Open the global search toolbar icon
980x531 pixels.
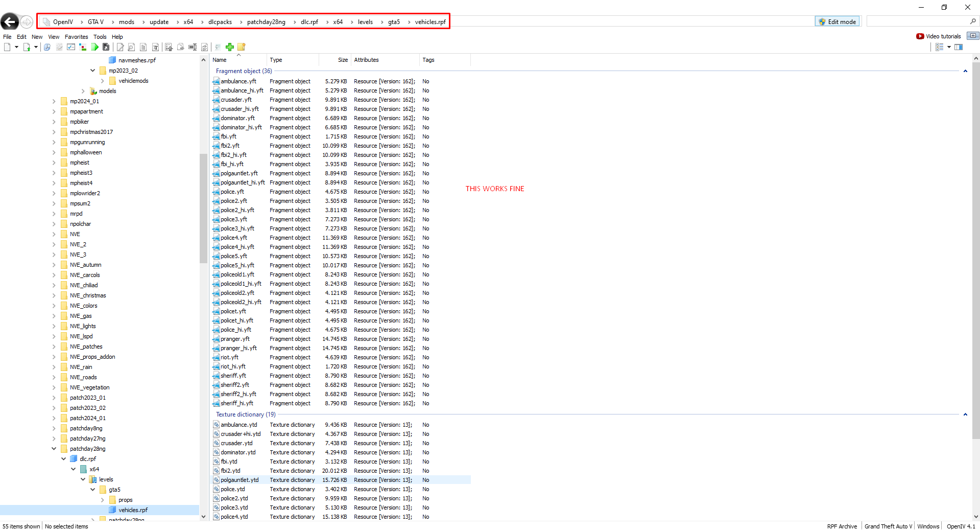click(47, 47)
